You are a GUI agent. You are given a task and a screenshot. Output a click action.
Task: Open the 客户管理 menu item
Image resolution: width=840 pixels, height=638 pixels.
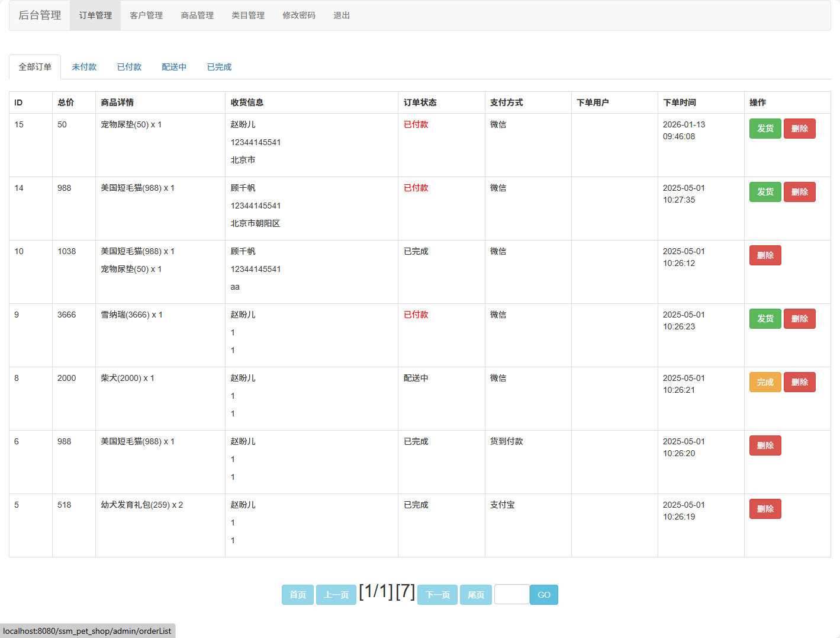point(146,15)
